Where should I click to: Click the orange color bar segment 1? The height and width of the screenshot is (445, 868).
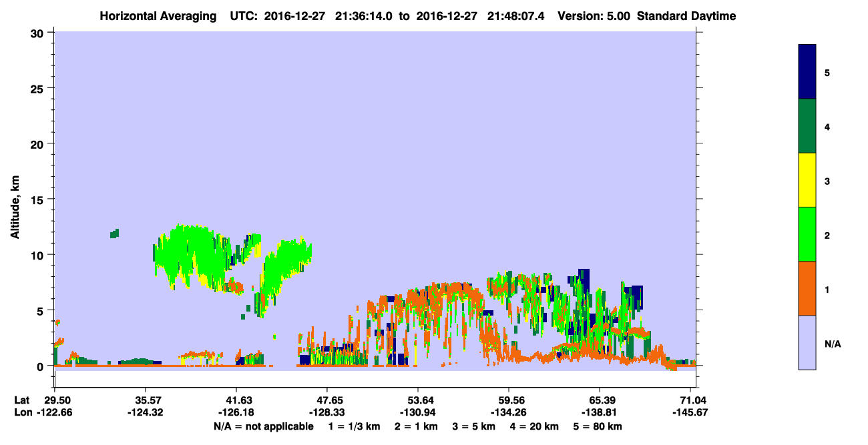coord(807,288)
